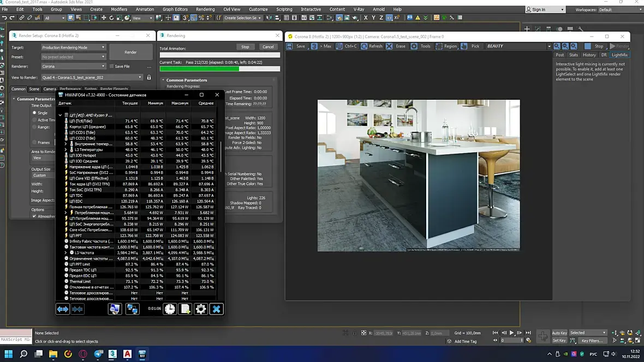This screenshot has height=362, width=644.
Task: Switch to the Stats tab
Action: point(573,55)
